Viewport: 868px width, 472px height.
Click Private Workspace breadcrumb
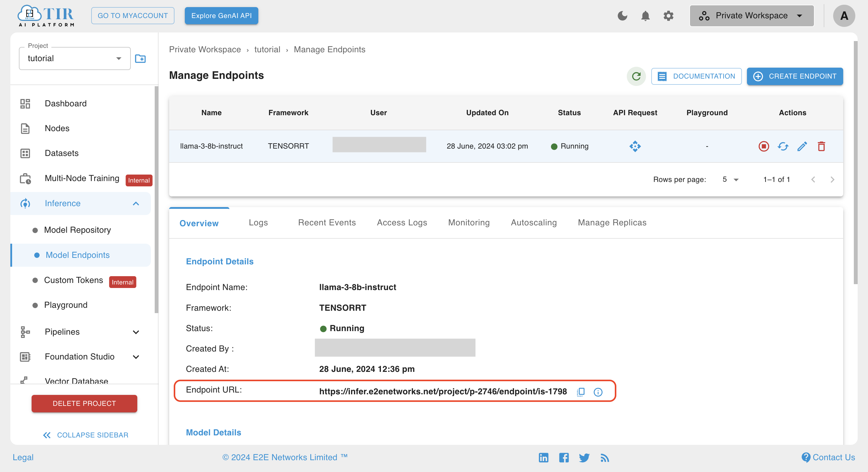pyautogui.click(x=205, y=50)
